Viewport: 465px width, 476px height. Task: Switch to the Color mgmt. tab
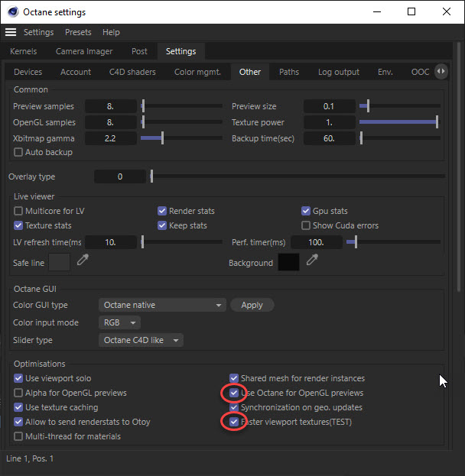point(197,72)
